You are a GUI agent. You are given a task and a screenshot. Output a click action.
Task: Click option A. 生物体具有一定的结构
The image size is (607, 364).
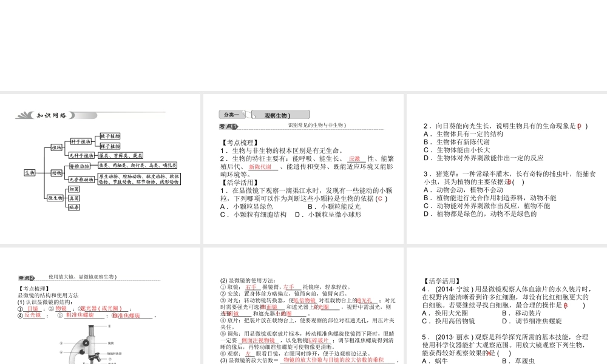point(463,134)
